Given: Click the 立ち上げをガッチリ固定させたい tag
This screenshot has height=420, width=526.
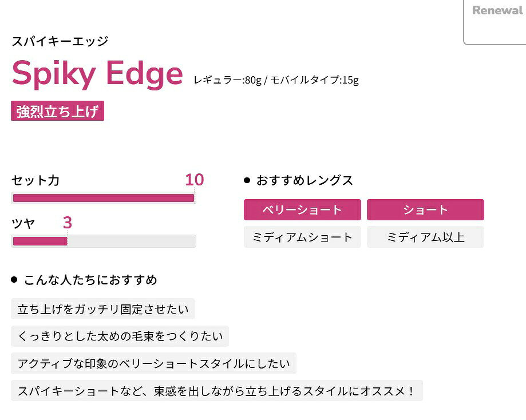Looking at the screenshot, I should [102, 309].
